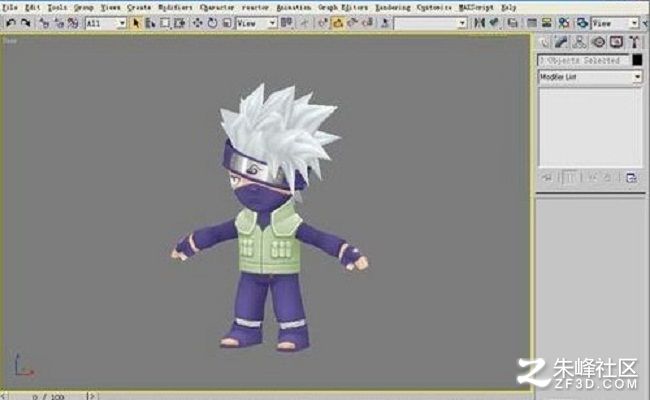This screenshot has height=400, width=650.
Task: Click the Use Pivot Point Center icon
Action: [286, 23]
